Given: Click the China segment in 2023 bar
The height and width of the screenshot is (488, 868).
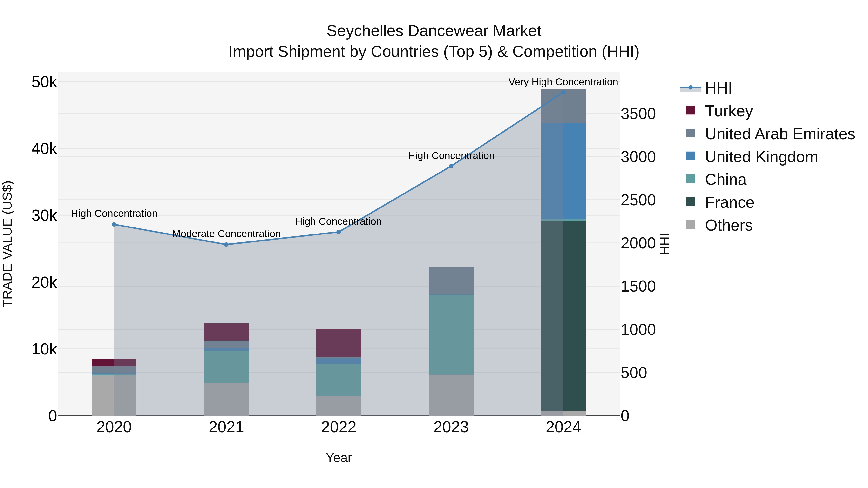Looking at the screenshot, I should point(451,335).
